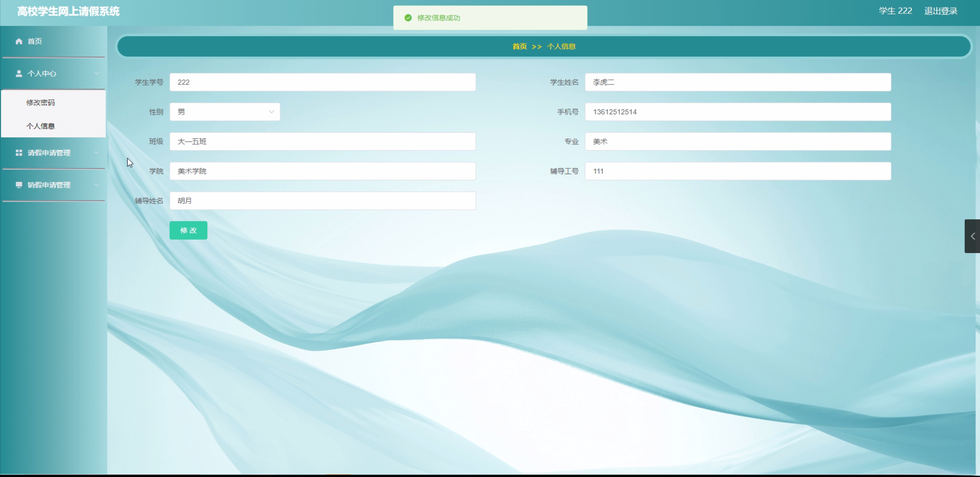Click the grid icon beside 请假申请管理
The image size is (980, 477).
[19, 153]
